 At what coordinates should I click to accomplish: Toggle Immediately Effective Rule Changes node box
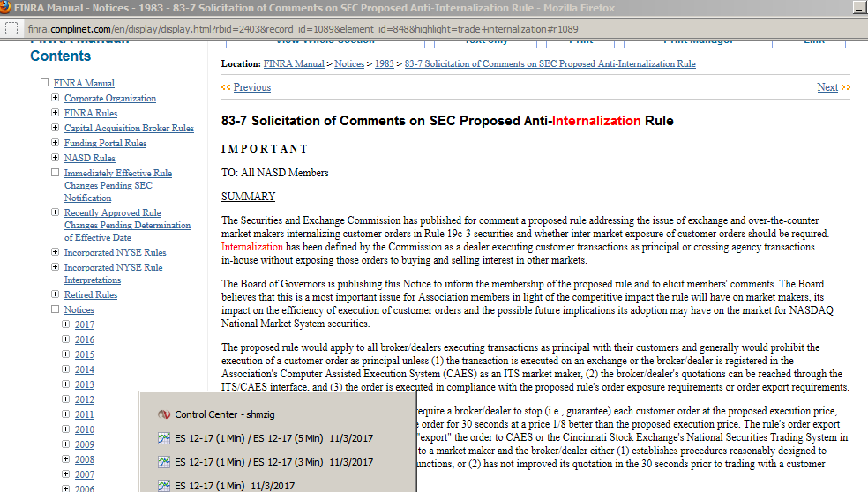55,172
